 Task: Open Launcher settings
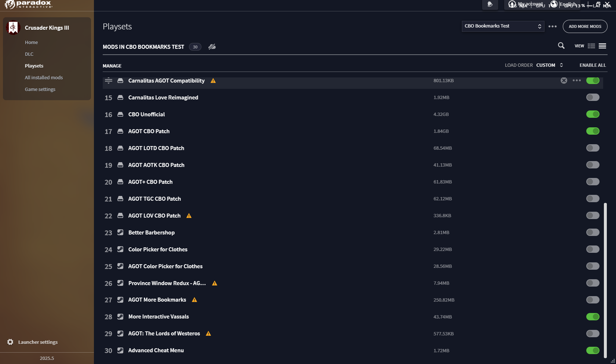[38, 342]
